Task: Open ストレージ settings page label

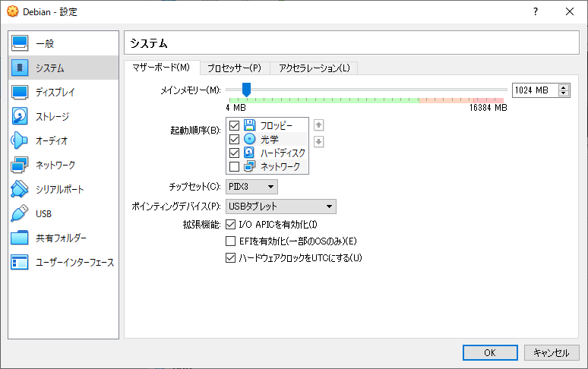Action: pos(52,116)
